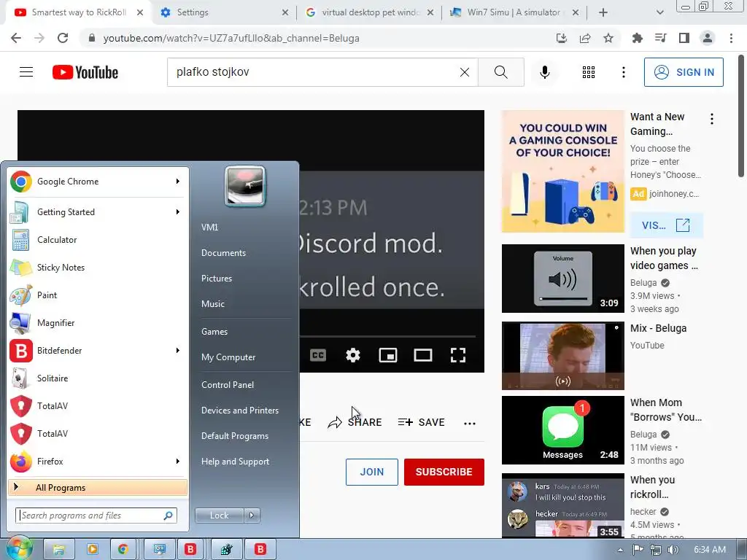Switch to the Win7 Simu tab
The width and height of the screenshot is (747, 560).
click(514, 12)
